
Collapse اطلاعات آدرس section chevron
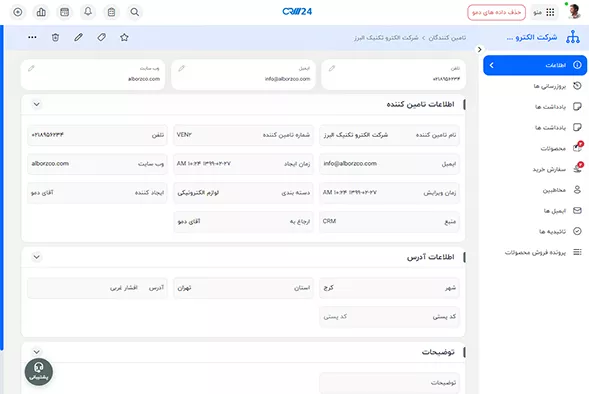[x=36, y=257]
